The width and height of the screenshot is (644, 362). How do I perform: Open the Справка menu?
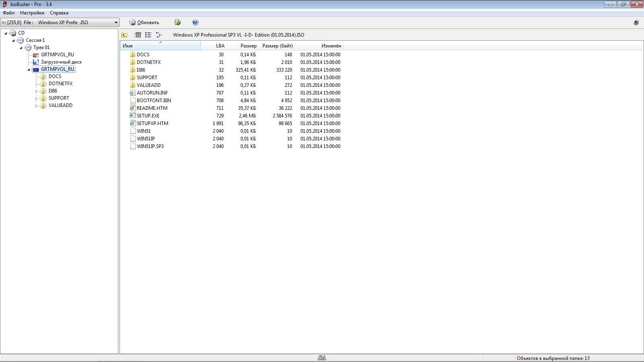point(59,13)
